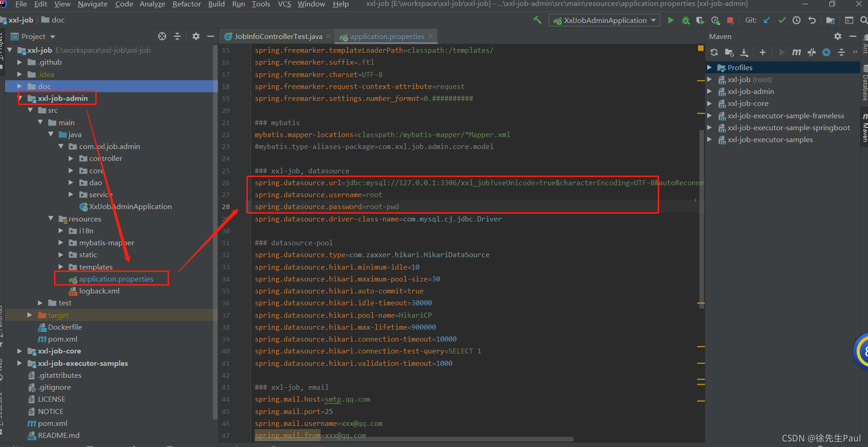Open the VCS menu

284,4
